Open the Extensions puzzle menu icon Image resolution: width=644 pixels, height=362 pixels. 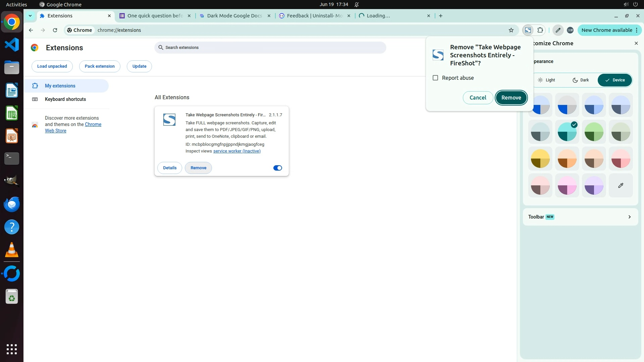[540, 30]
